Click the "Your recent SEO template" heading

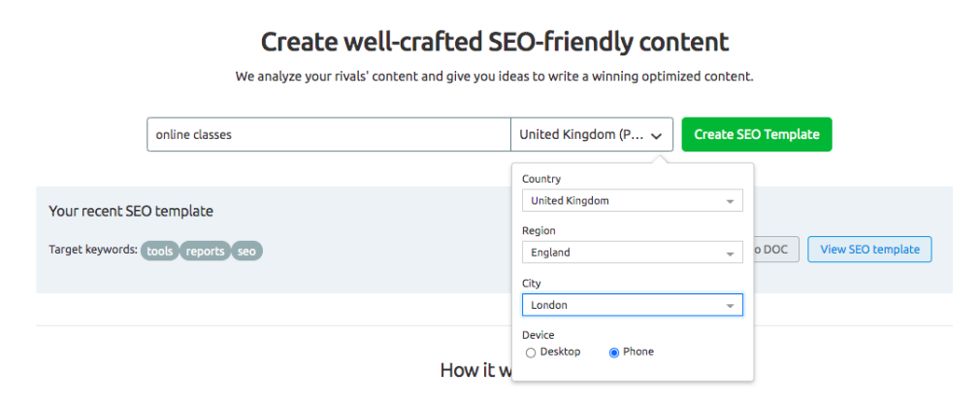click(131, 211)
